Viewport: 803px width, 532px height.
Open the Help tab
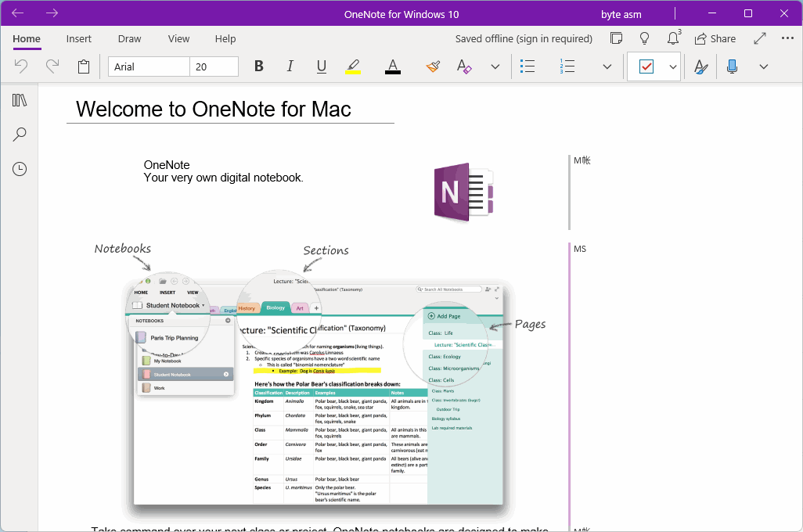click(225, 39)
